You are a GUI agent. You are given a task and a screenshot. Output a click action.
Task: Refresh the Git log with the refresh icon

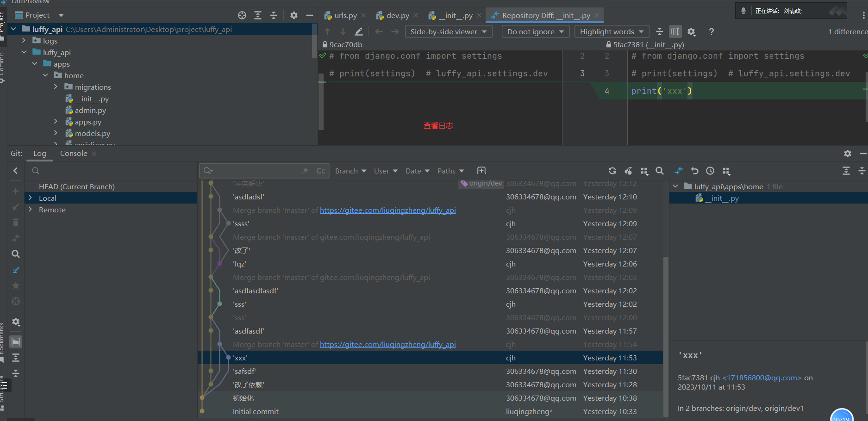(612, 171)
